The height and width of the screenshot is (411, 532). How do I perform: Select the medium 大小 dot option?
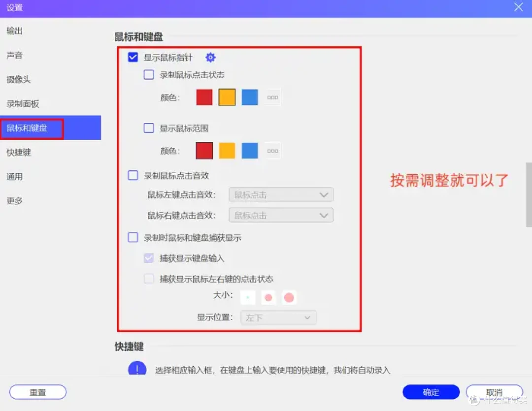tap(268, 297)
